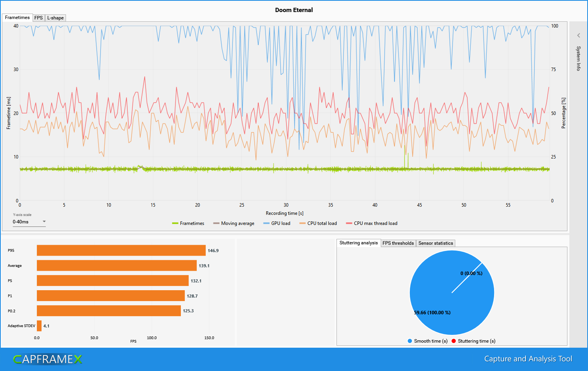Switch to FPS thresholds tab

pos(398,243)
